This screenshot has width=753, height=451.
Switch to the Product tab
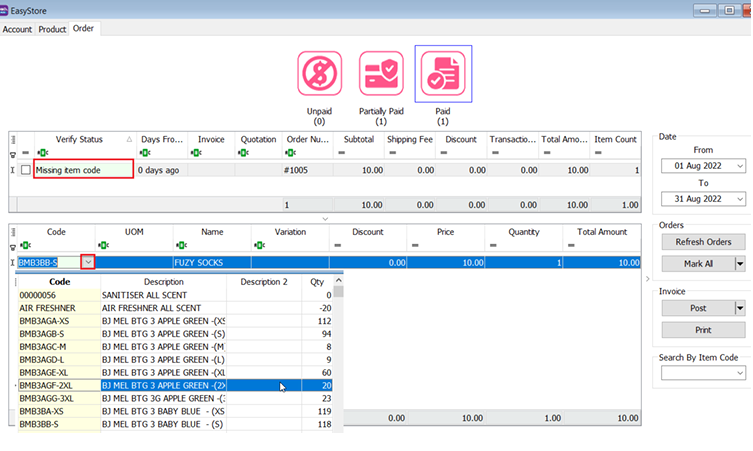tap(52, 29)
